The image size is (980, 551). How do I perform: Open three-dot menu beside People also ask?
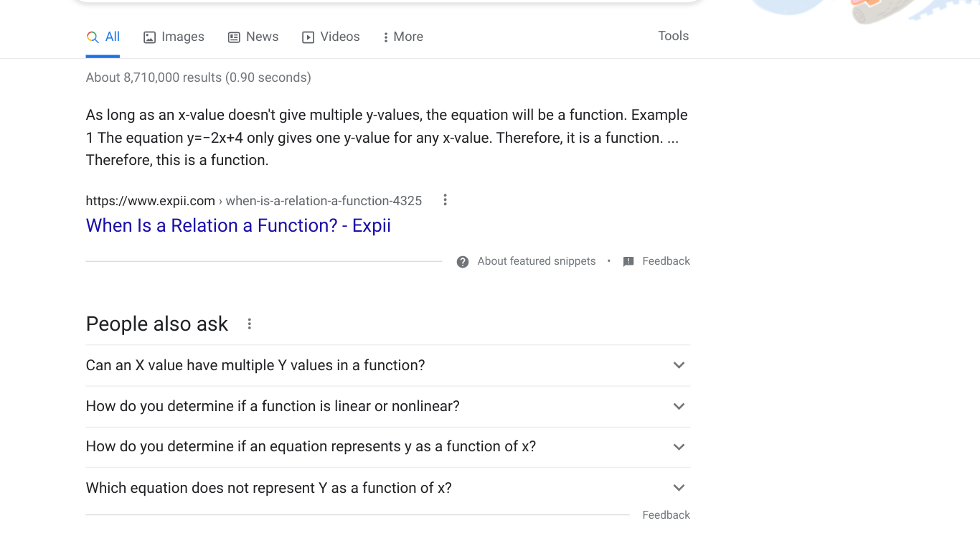click(x=250, y=324)
